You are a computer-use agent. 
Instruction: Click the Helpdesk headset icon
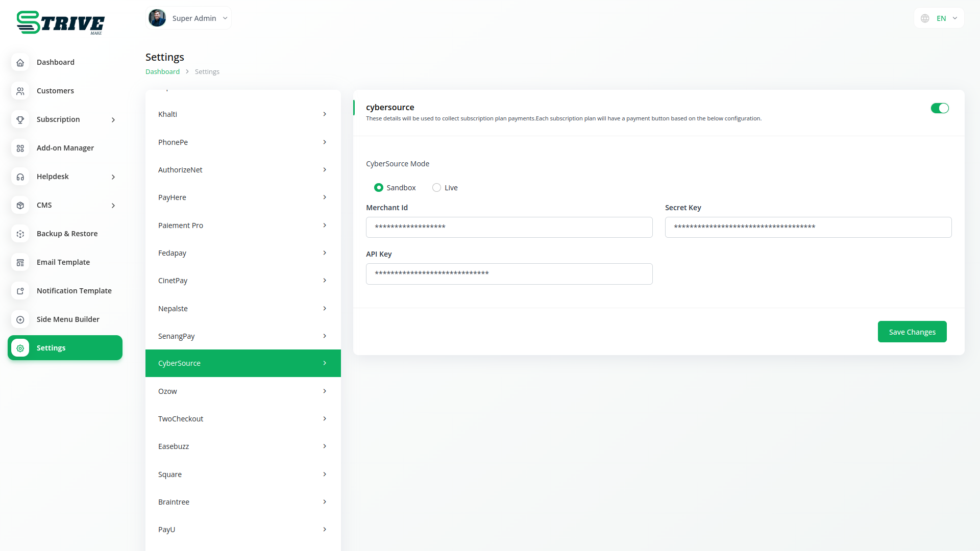click(x=20, y=177)
